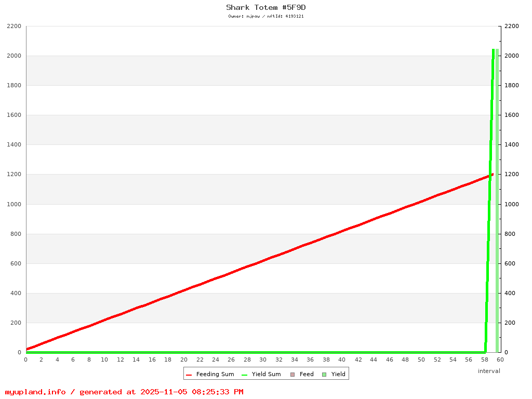Select the 'Feeding Sum' legend label

pyautogui.click(x=215, y=374)
